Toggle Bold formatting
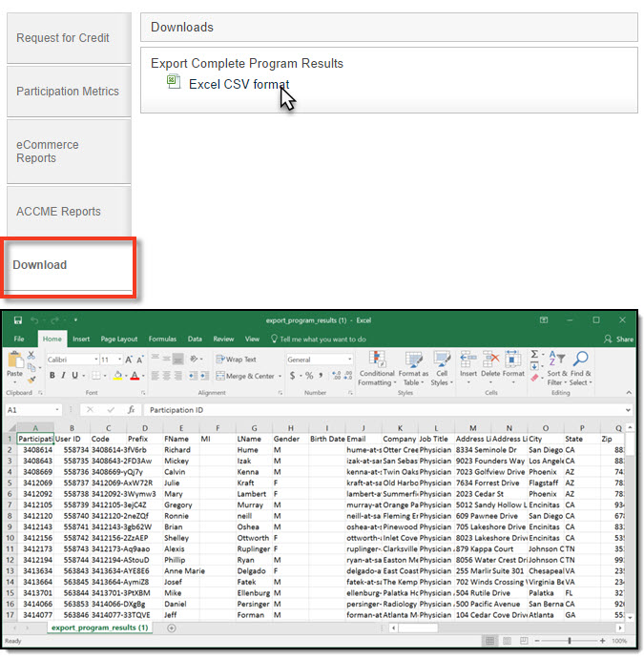 (x=52, y=376)
